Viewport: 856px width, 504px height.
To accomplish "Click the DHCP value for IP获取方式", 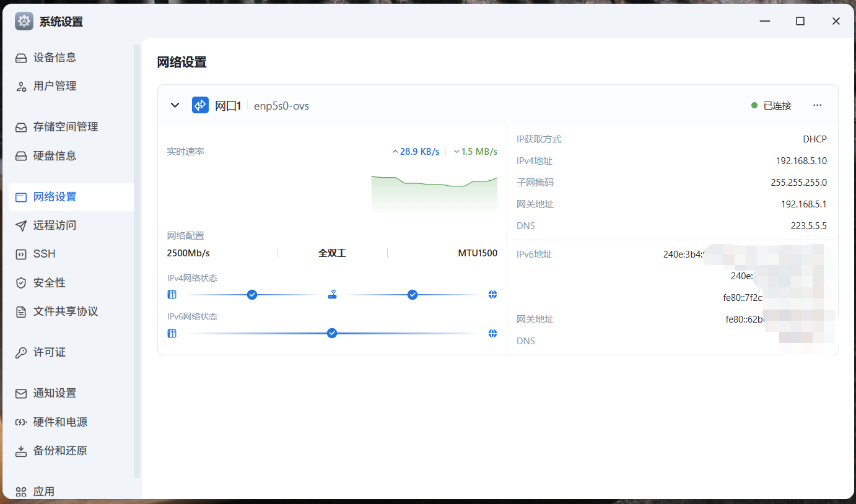I will pos(815,139).
